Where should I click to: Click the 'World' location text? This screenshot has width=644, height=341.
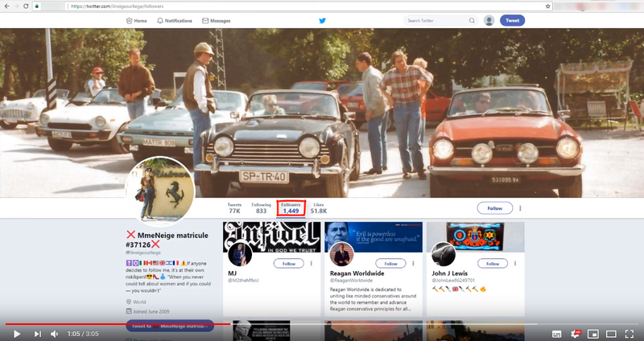click(x=139, y=302)
